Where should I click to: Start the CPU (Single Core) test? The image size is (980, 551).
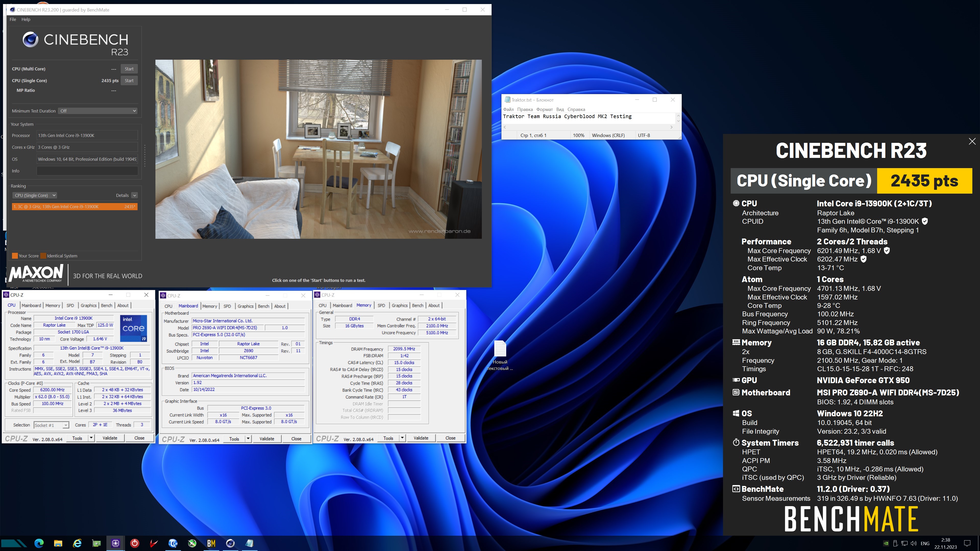[x=129, y=81]
